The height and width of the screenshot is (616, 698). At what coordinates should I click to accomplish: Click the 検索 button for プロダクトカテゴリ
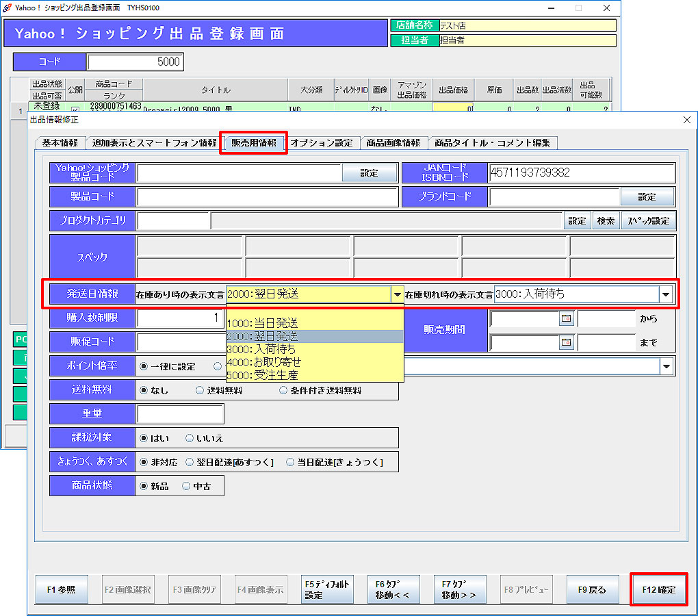pos(606,221)
